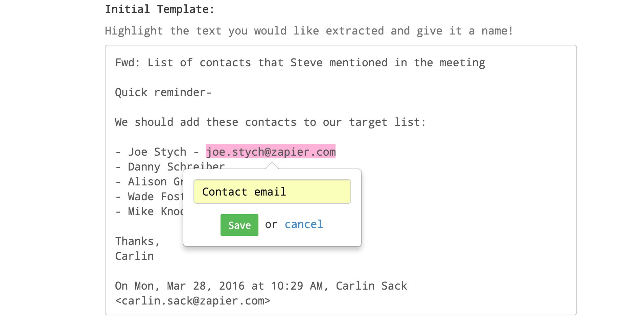
Task: Click the word 'meeting' in subject
Action: [x=462, y=63]
